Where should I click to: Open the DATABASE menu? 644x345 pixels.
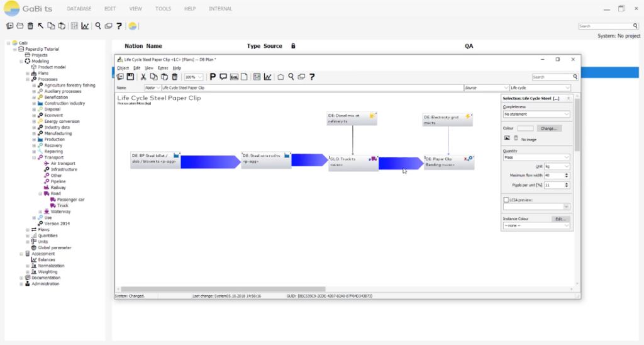coord(79,9)
